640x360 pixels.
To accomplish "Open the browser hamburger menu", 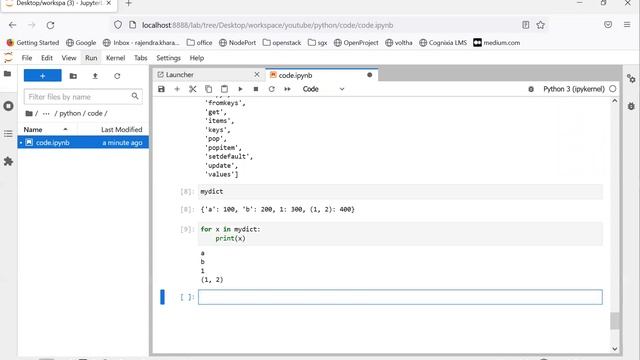I will coord(627,25).
